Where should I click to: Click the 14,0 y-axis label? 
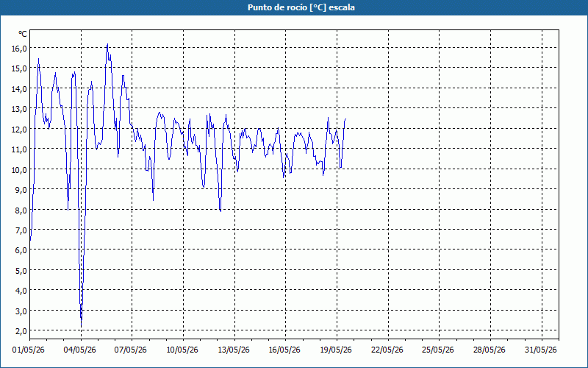[19, 89]
